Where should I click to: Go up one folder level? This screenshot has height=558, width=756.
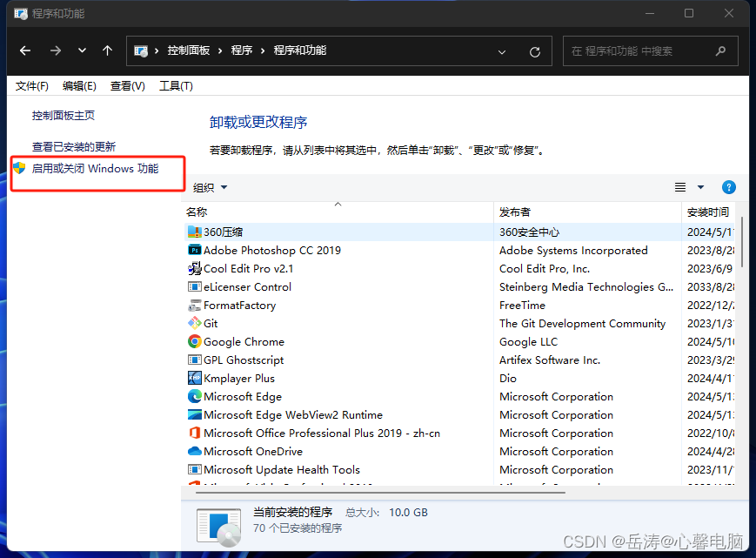tap(108, 50)
